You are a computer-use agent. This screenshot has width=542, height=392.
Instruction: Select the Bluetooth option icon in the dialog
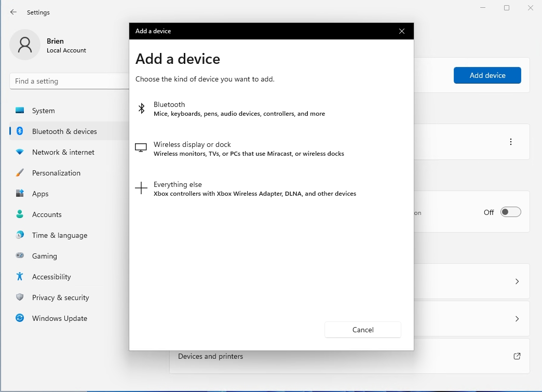click(141, 108)
